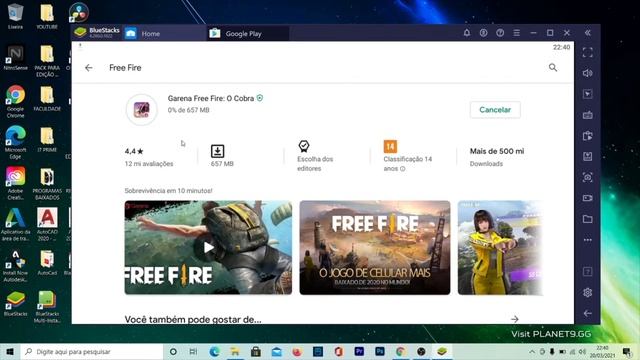Screen dimensions: 640x360
Task: Click the cursor lock sidebar icon
Action: pos(588,94)
